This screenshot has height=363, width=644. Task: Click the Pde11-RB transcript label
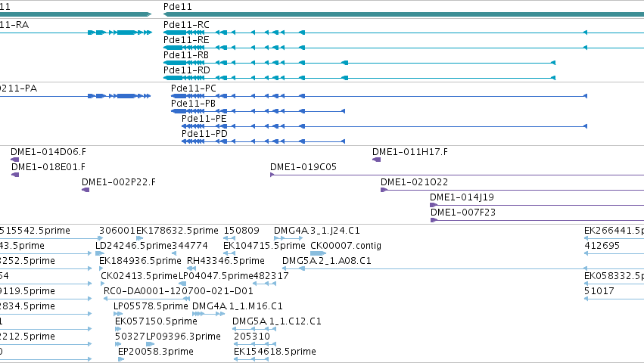click(x=186, y=55)
